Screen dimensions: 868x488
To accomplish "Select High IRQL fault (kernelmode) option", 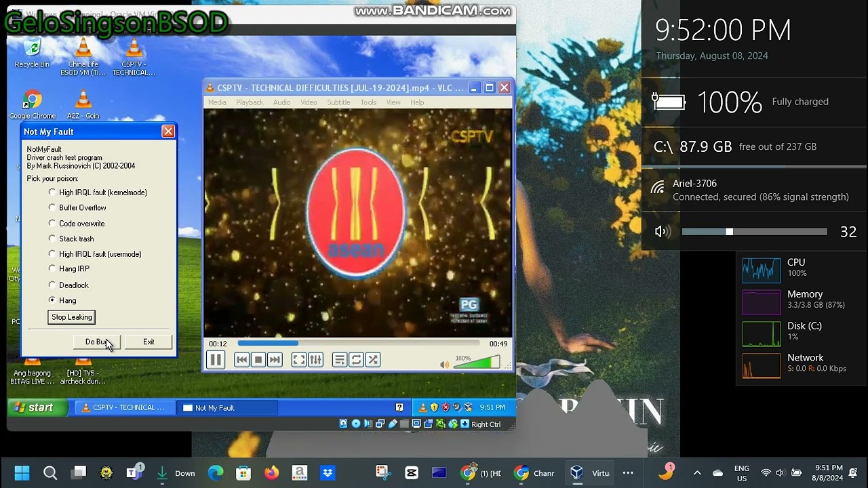I will click(98, 192).
